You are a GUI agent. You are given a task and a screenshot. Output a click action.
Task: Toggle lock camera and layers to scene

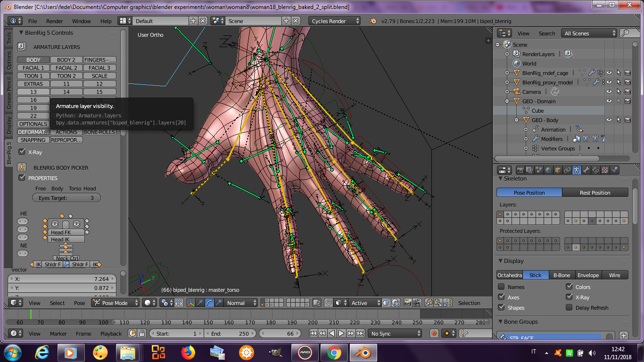coord(316,303)
